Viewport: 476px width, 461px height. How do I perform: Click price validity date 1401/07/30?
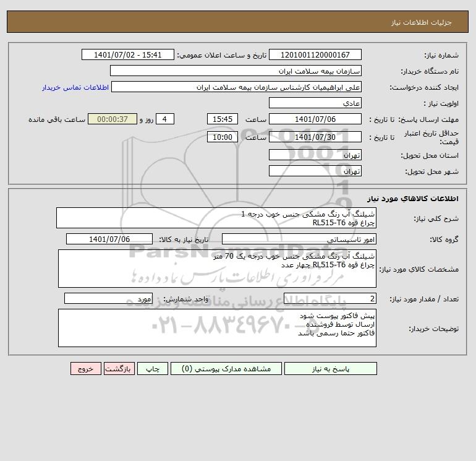point(315,137)
